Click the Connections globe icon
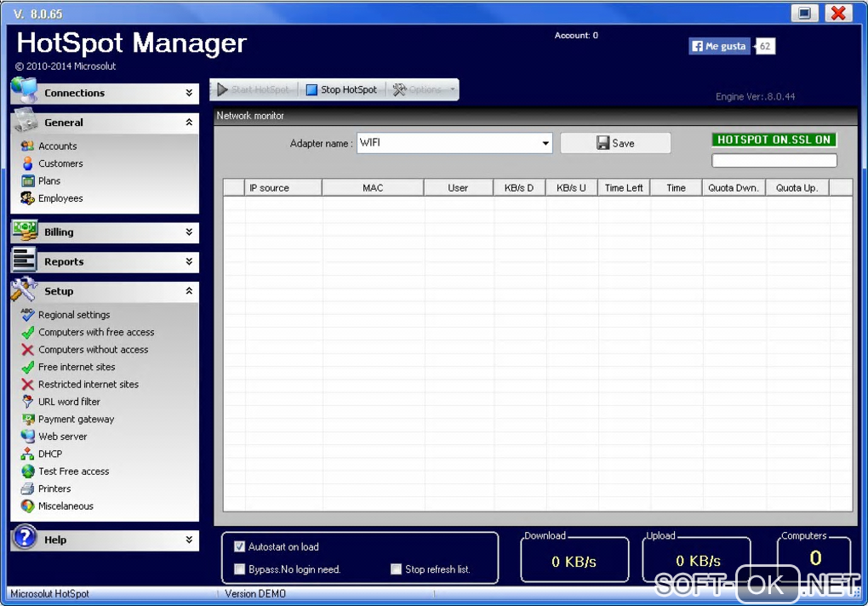This screenshot has width=868, height=606. (25, 90)
